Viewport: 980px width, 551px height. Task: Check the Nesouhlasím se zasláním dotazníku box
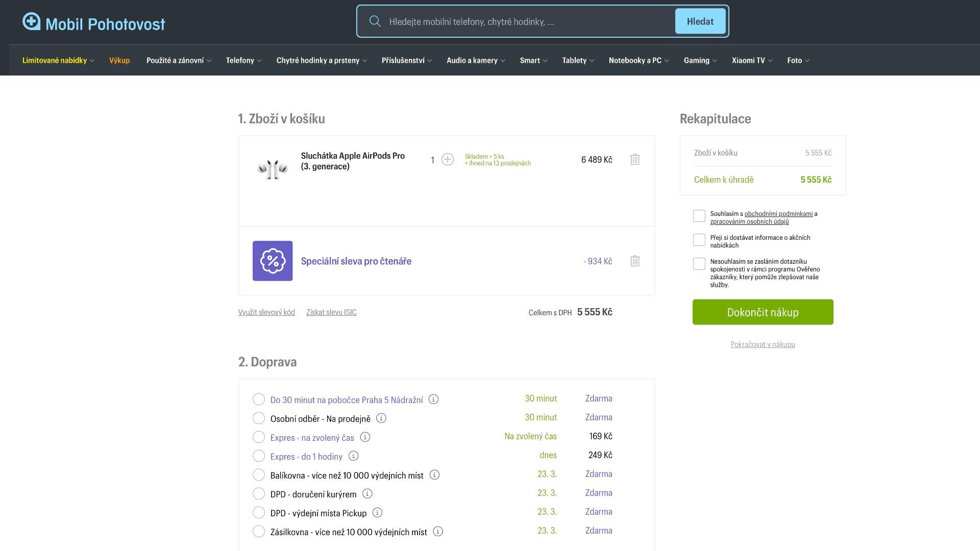pyautogui.click(x=699, y=264)
